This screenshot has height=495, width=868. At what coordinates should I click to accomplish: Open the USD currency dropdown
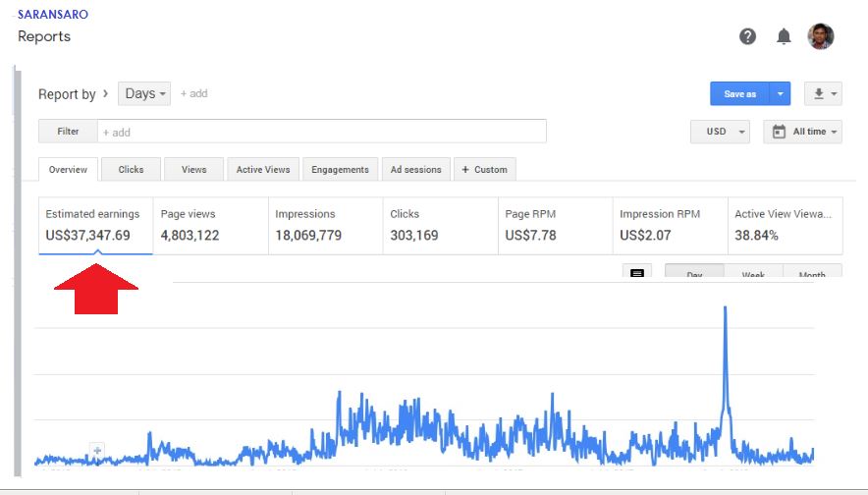click(720, 132)
